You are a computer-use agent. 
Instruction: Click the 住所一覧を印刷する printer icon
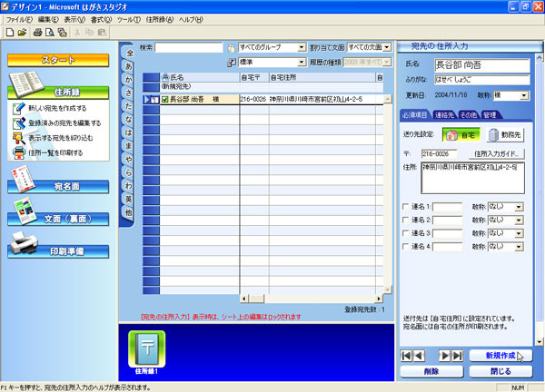19,152
